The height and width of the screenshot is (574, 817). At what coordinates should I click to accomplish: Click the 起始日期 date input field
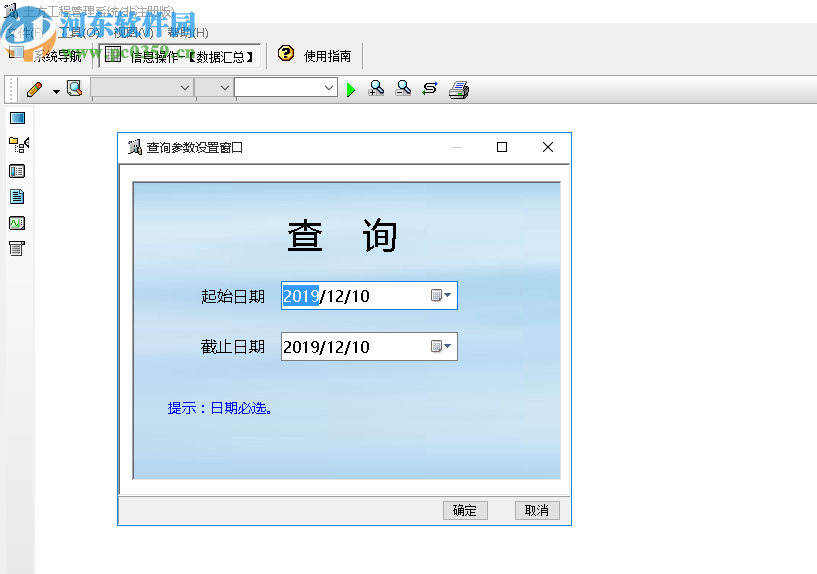tap(369, 295)
